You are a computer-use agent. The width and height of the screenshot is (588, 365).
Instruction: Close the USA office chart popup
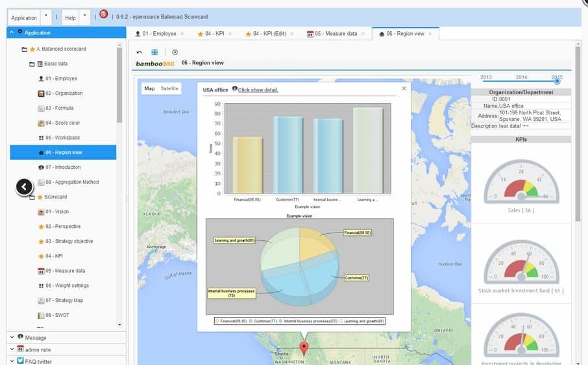[x=404, y=88]
